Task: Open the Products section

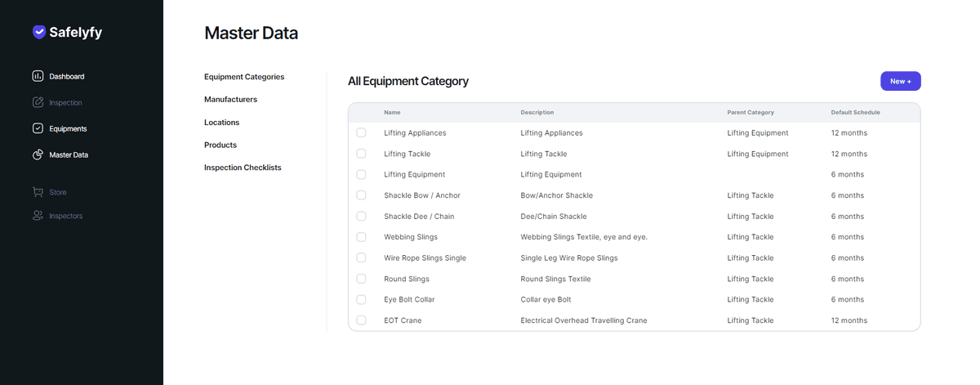Action: coord(220,145)
